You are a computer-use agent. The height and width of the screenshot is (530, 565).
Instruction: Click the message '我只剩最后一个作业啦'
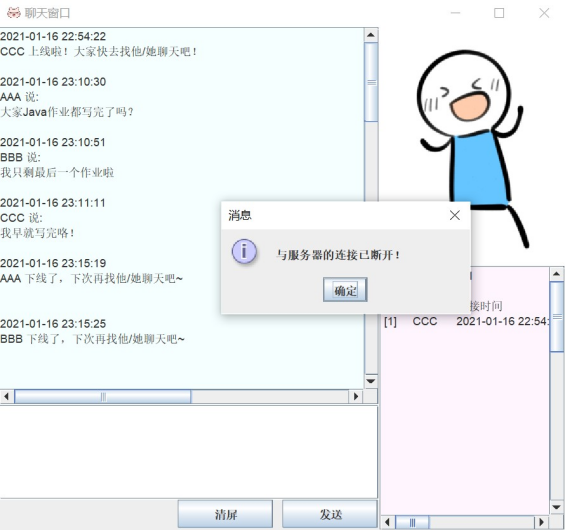(x=57, y=173)
